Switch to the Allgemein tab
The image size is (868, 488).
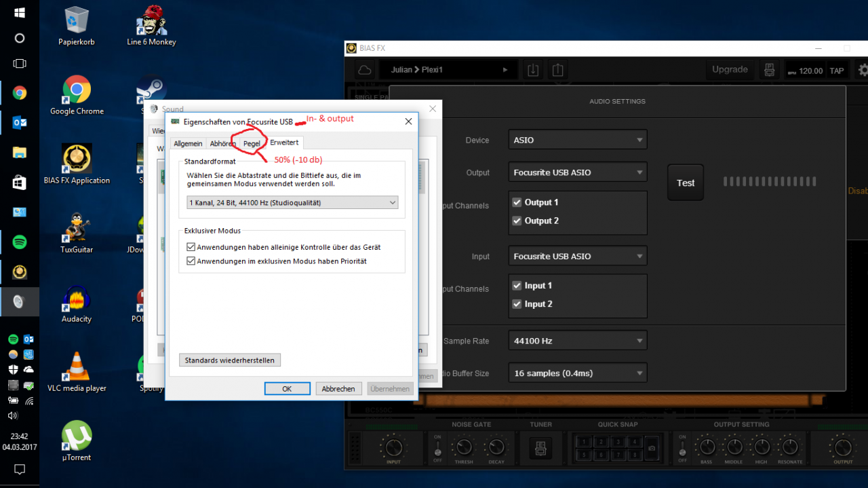[x=188, y=143]
